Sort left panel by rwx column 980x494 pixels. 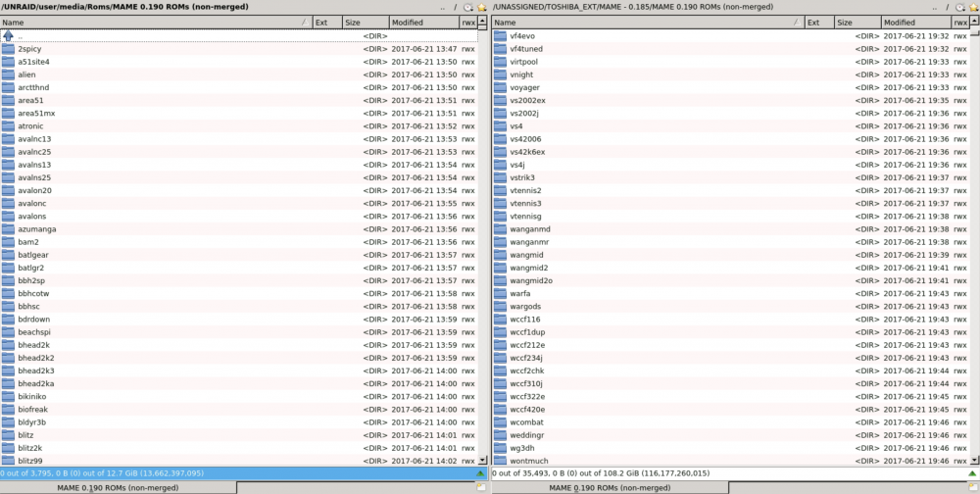(x=468, y=23)
